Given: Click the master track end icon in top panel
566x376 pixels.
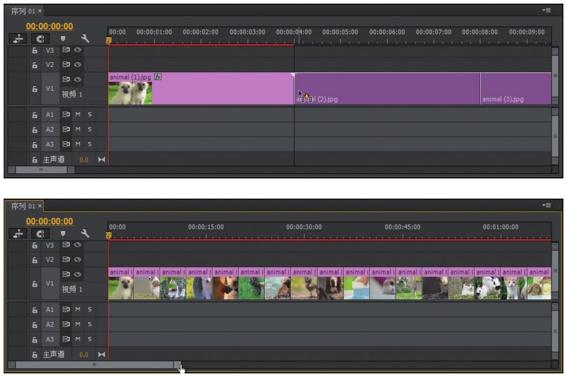Looking at the screenshot, I should [x=101, y=159].
